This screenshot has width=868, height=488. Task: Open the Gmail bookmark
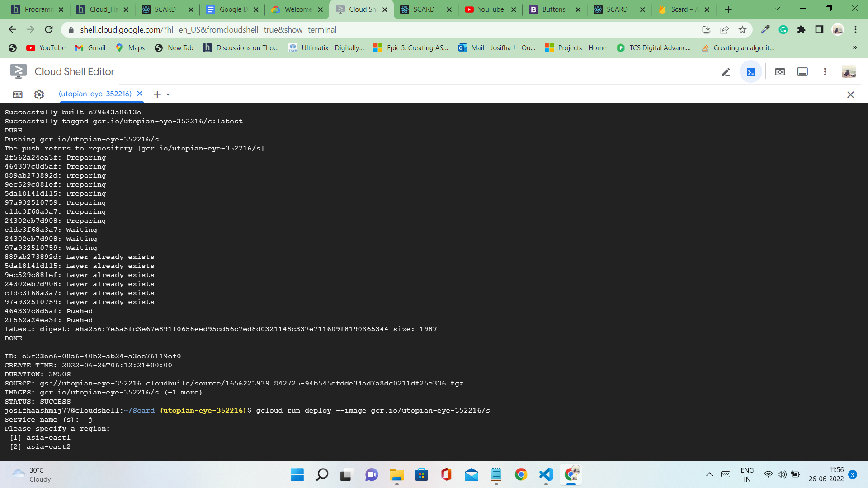pyautogui.click(x=90, y=48)
